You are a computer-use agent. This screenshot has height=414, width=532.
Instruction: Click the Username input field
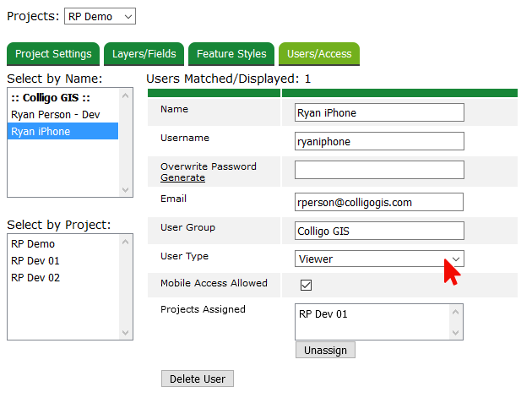coord(379,141)
